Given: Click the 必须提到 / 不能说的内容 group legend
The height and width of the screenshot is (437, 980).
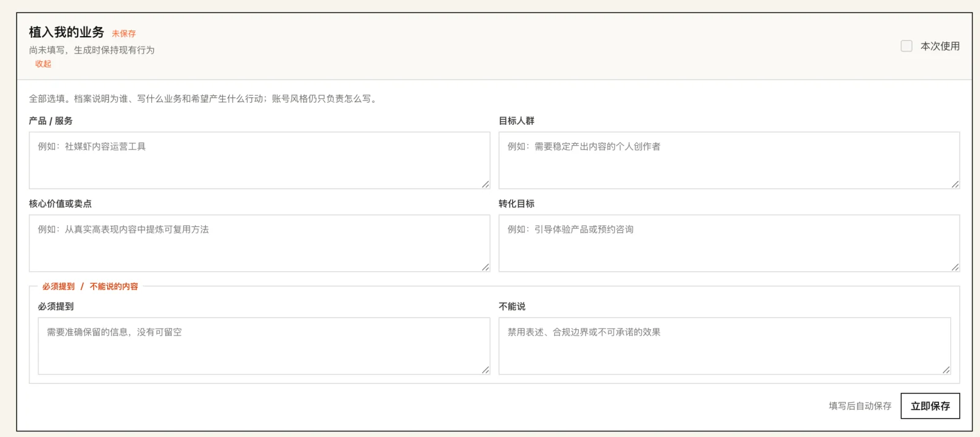Looking at the screenshot, I should tap(90, 286).
